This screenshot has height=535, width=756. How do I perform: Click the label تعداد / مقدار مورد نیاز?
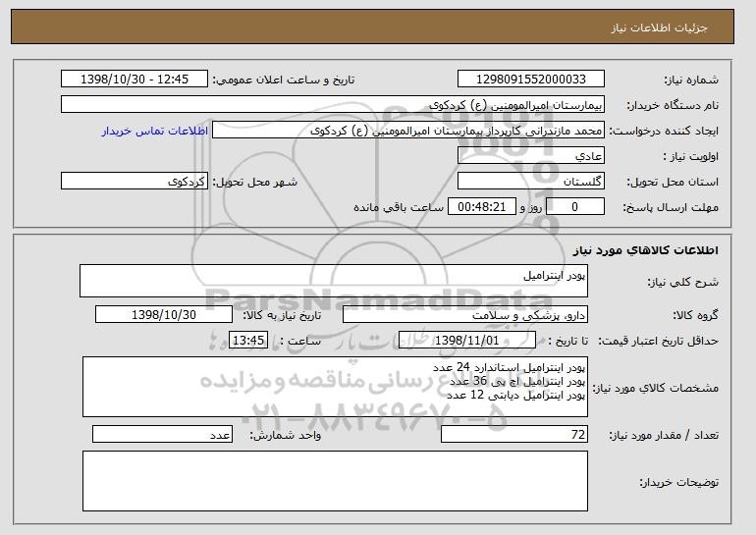click(664, 436)
